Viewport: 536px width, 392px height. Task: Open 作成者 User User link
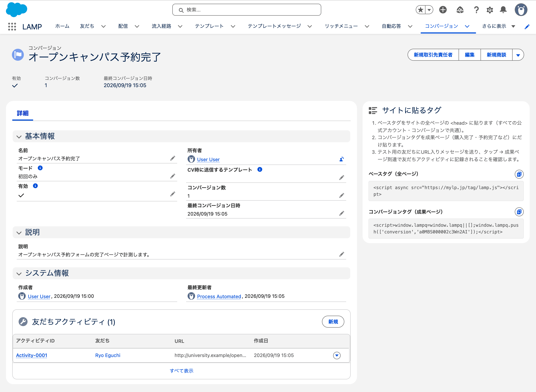tap(39, 296)
